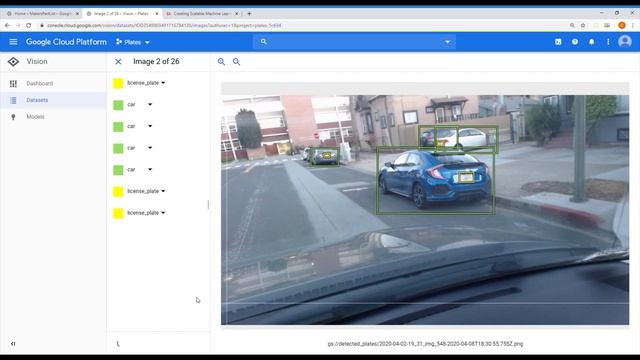Zoom in on the image with the first magnifier

coord(221,62)
